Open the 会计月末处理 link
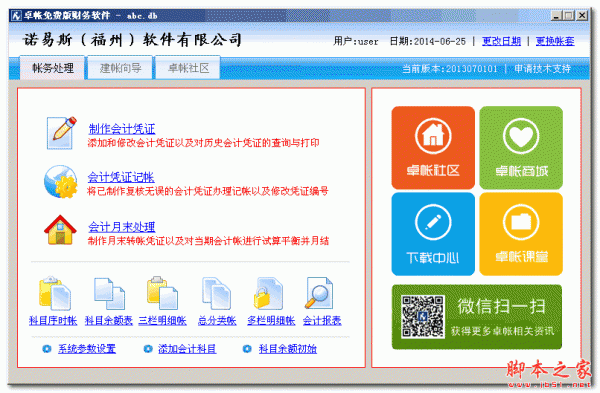This screenshot has width=600, height=393. point(122,227)
